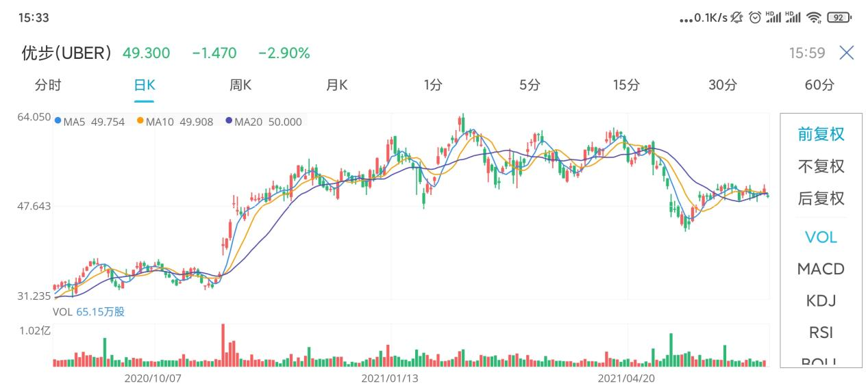Open the 月K monthly chart tab
The height and width of the screenshot is (390, 868).
coord(336,85)
